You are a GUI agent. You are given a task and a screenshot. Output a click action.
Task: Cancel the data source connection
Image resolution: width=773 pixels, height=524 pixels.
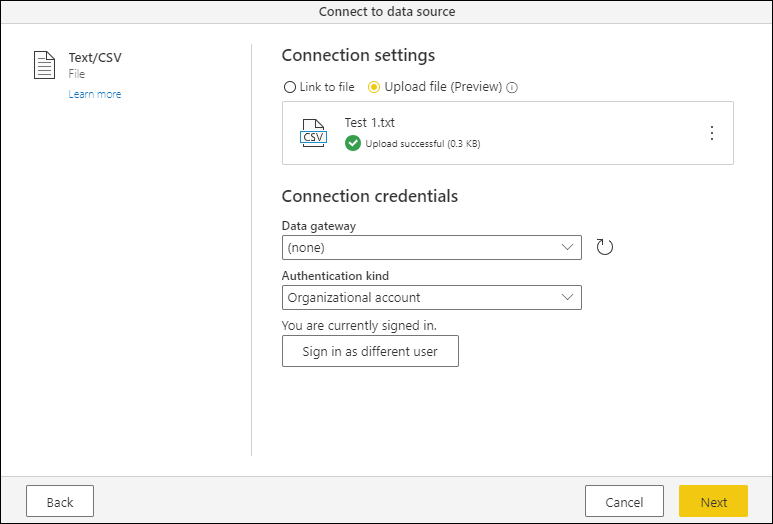coord(624,502)
